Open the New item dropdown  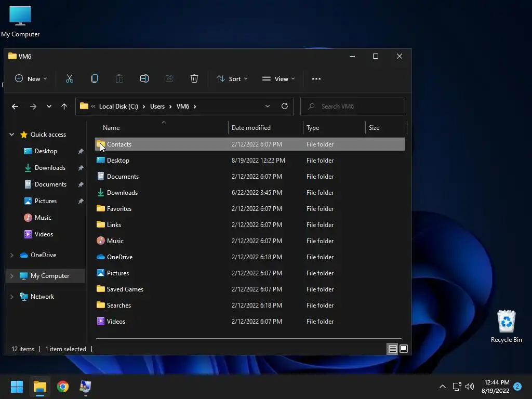point(31,79)
